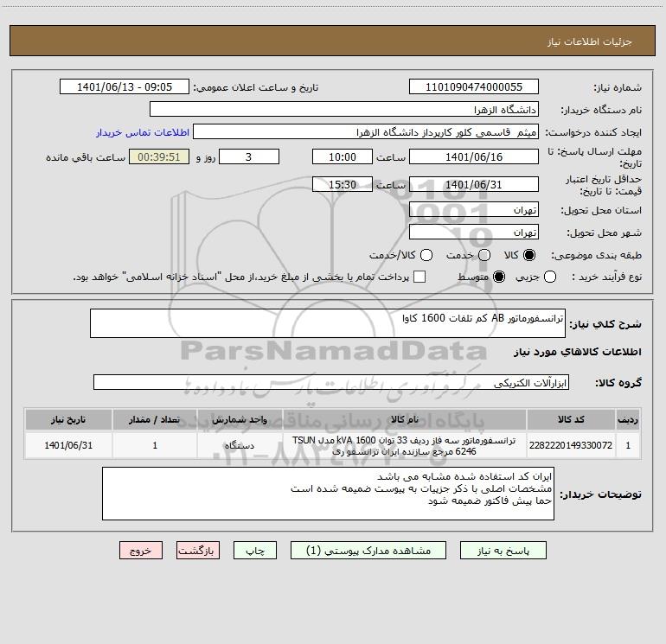Screen dimensions: 666x644
Task: Select the خدمت radio button
Action: pos(484,255)
